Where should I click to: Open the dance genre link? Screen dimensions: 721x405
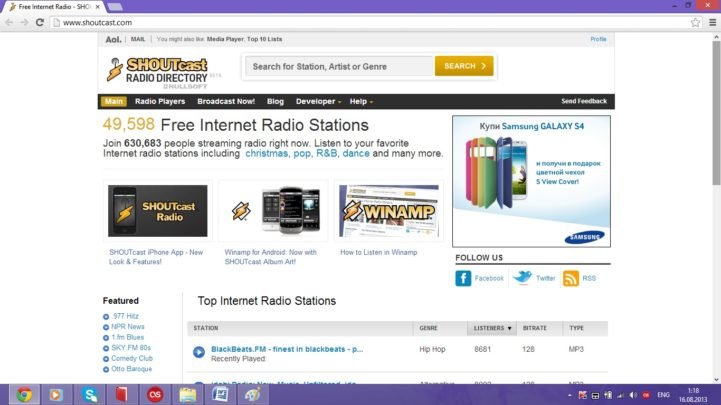pos(356,154)
